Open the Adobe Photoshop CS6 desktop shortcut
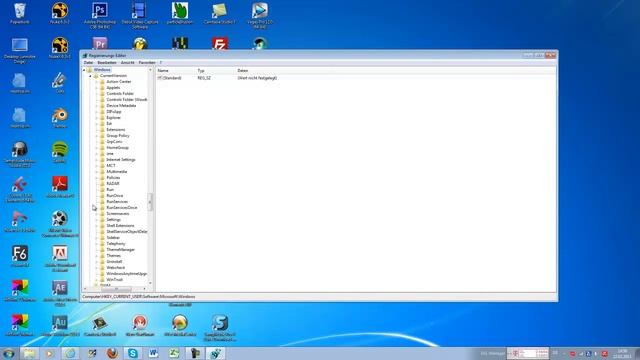Viewport: 640px width, 360px height. (x=100, y=15)
